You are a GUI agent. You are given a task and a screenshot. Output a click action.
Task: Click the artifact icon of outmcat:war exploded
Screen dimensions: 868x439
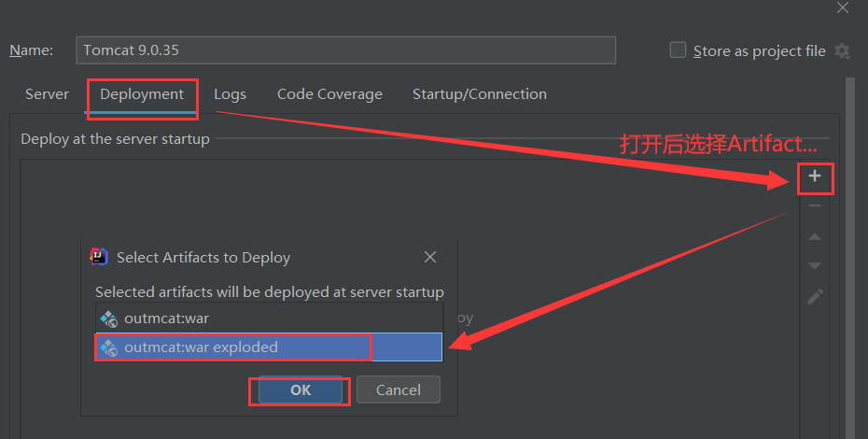108,347
